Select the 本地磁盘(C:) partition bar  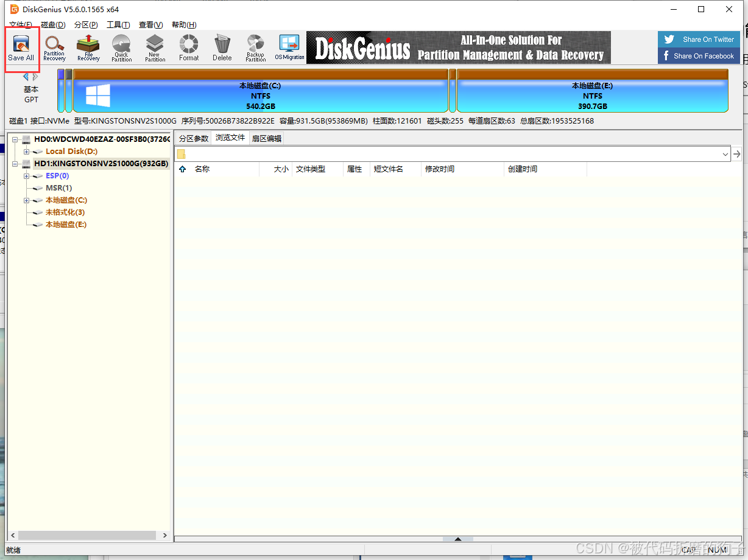[260, 91]
